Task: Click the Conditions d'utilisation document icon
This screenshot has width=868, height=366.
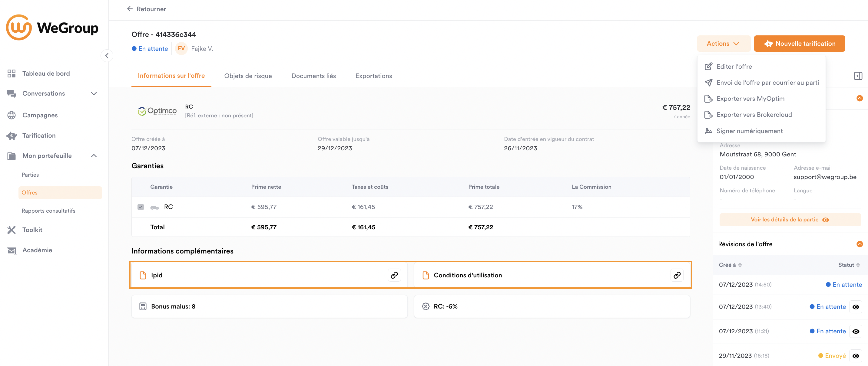Action: click(x=426, y=275)
